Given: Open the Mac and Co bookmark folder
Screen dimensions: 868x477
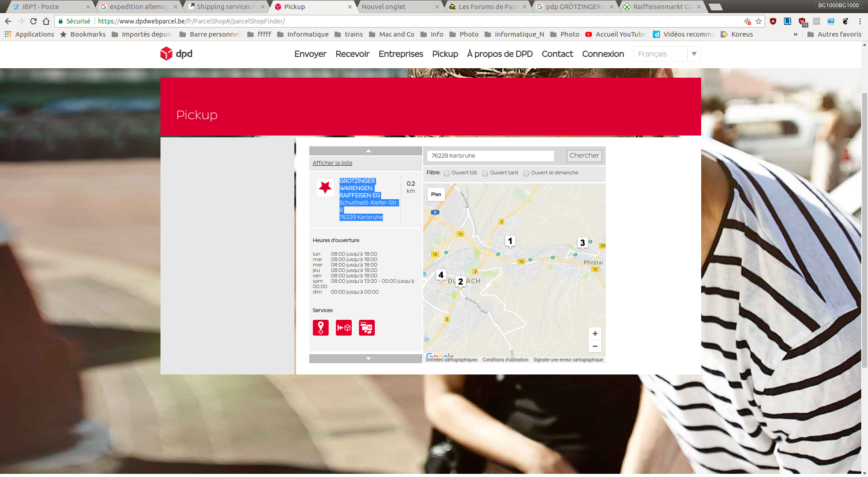Looking at the screenshot, I should point(392,34).
